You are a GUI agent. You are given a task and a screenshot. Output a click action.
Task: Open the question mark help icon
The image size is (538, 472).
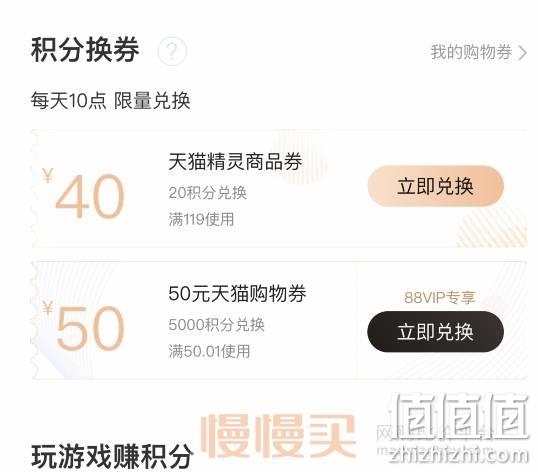click(172, 51)
